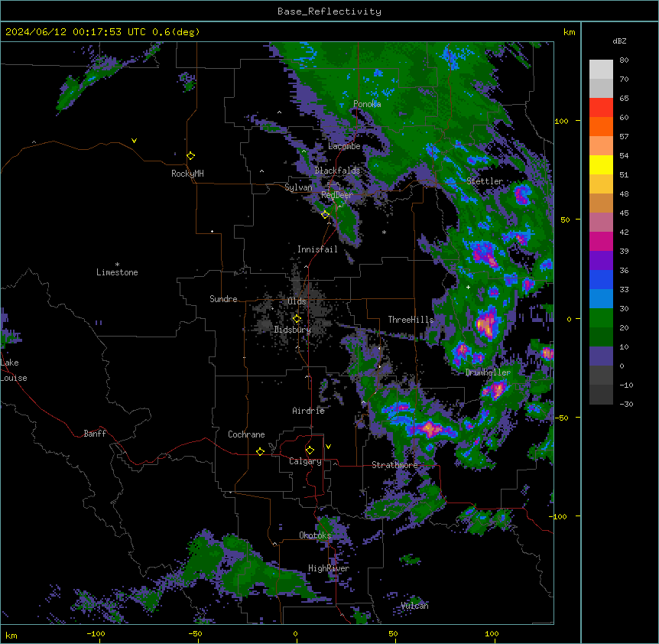Select the Drumheller label
Screen dimensions: 659x644
tap(488, 372)
